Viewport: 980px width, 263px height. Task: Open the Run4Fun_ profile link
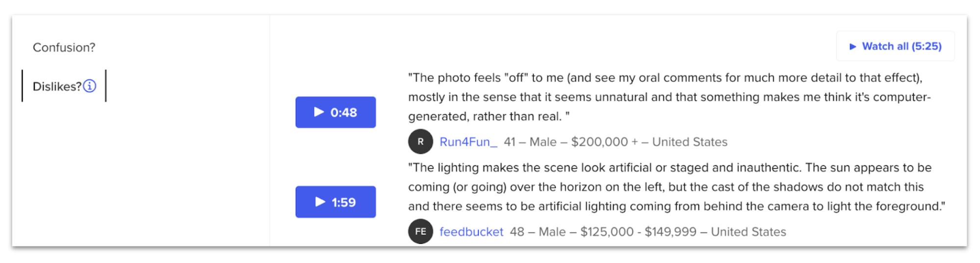(468, 142)
